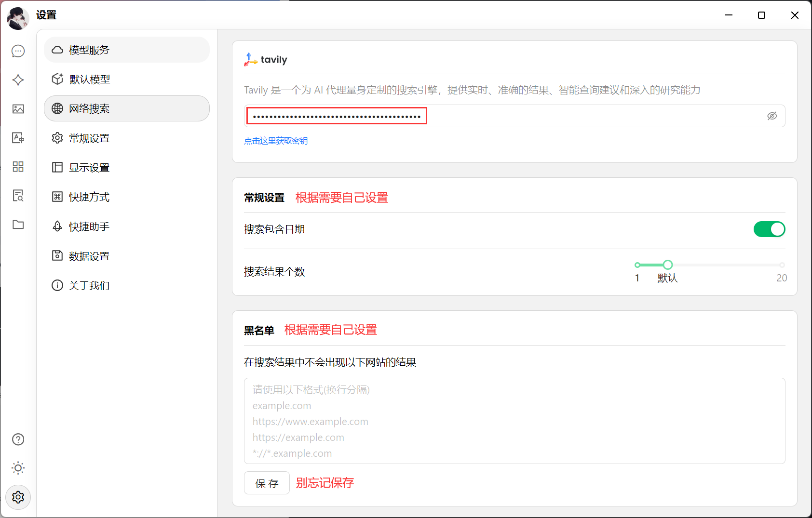The image size is (812, 518).
Task: Click the 搜索结果个数 slider handle
Action: 667,265
